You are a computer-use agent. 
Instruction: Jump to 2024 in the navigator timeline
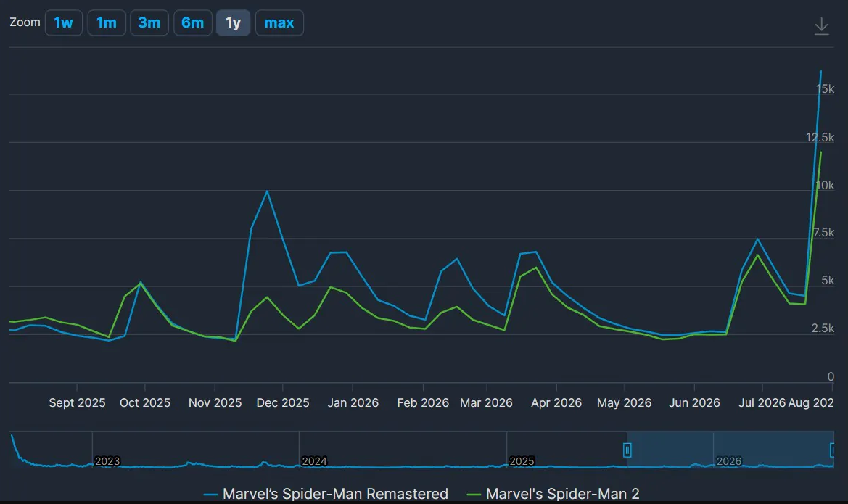click(314, 461)
